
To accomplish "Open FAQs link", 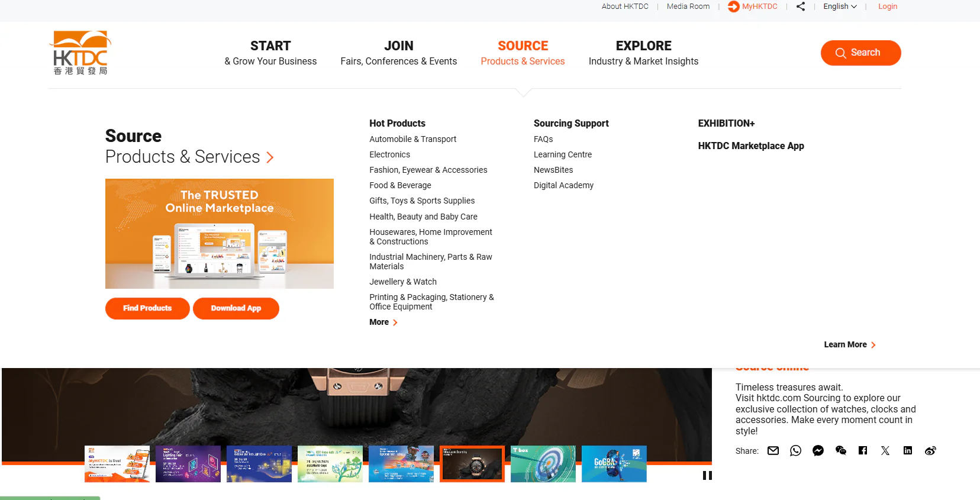I will point(543,139).
